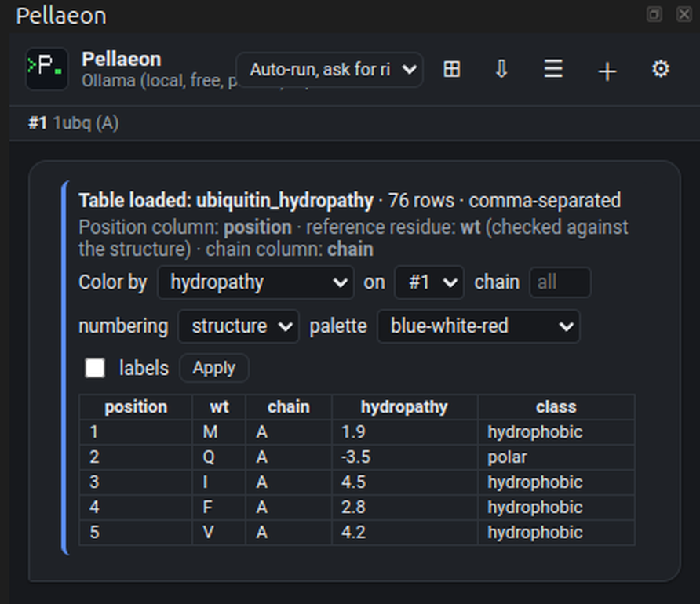This screenshot has width=700, height=604.
Task: Click the Ollama (local, free subtitle text
Action: [159, 81]
